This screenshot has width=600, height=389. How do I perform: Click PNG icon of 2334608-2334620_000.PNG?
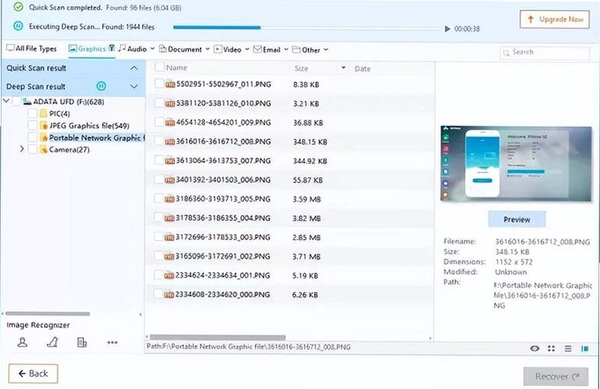[170, 295]
